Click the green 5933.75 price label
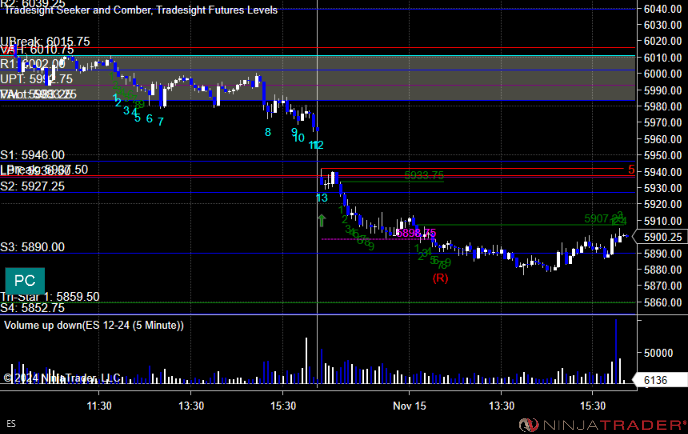The width and height of the screenshot is (688, 434). [x=424, y=175]
